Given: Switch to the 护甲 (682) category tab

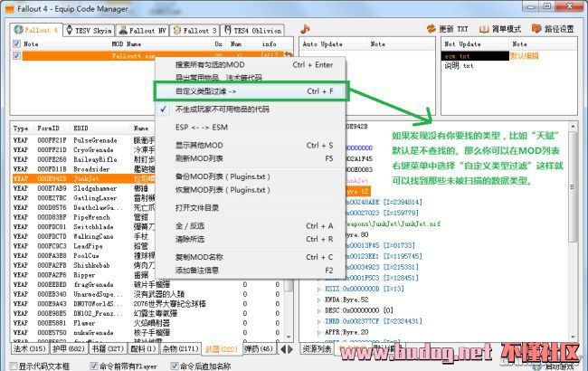Looking at the screenshot, I should pyautogui.click(x=69, y=349).
